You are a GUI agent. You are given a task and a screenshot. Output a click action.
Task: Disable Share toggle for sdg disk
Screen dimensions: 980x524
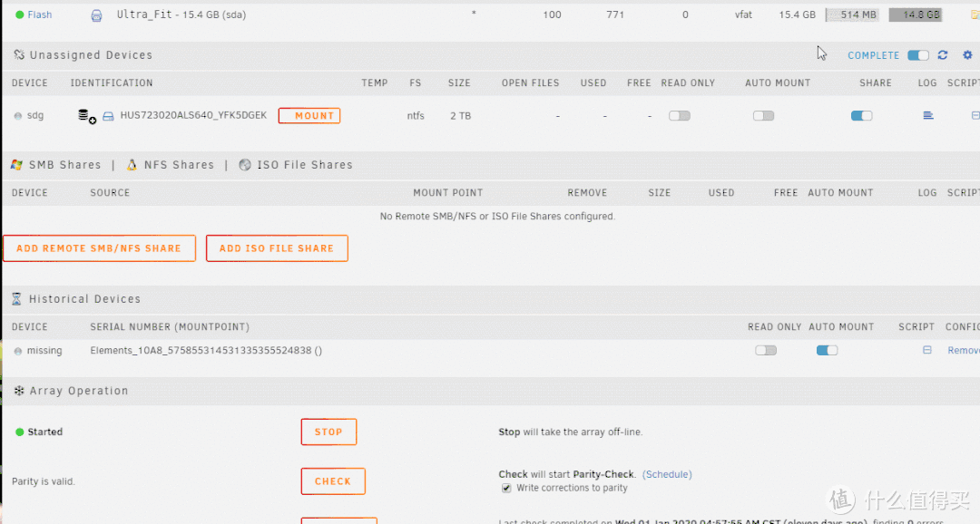pos(861,116)
